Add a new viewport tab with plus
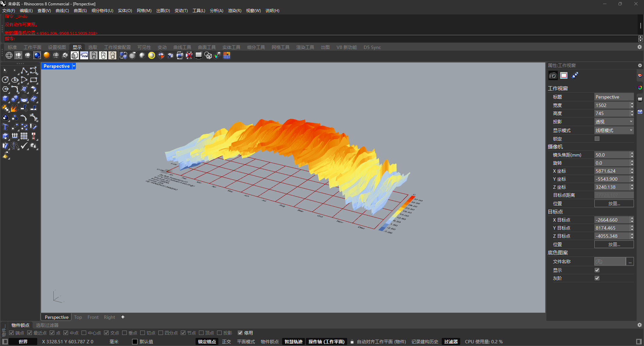644x346 pixels. (123, 317)
